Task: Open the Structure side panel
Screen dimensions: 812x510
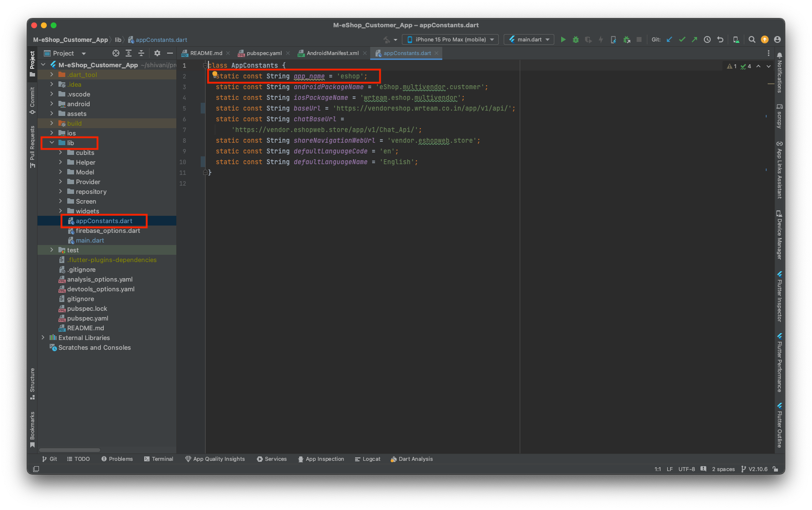Action: point(32,383)
